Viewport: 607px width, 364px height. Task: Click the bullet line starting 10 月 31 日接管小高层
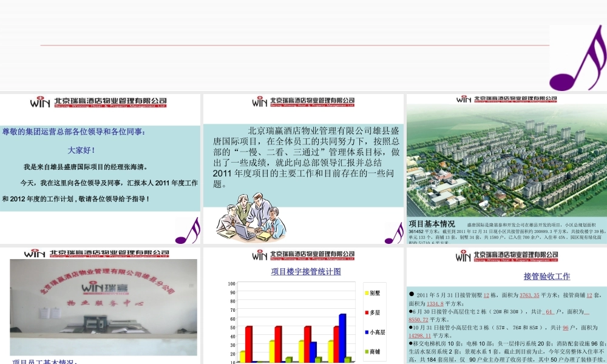[503, 331]
